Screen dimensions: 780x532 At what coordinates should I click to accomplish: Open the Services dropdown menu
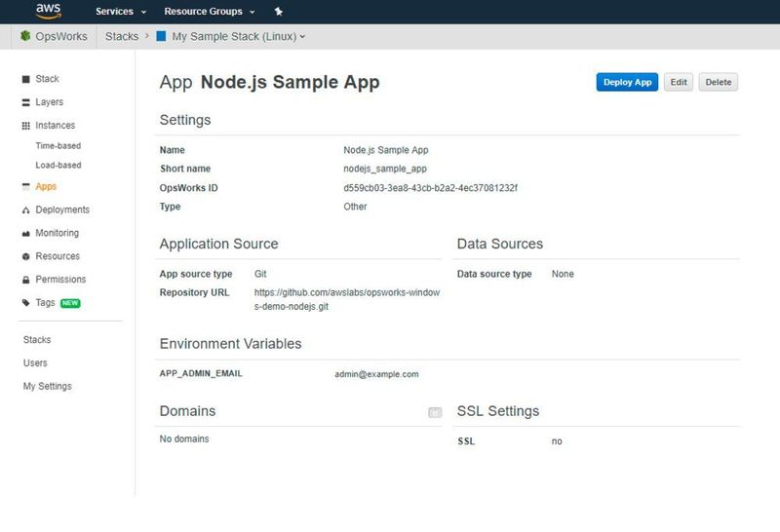121,12
